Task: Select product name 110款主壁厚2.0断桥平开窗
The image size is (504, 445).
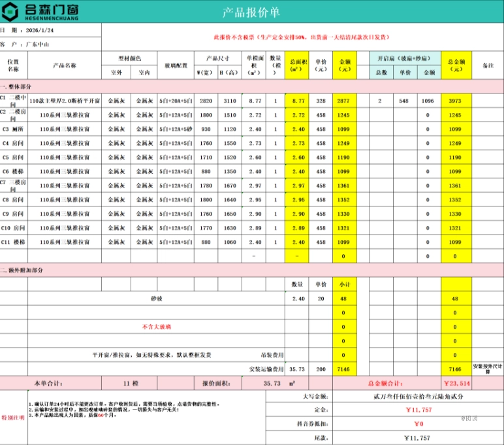Action: coord(64,101)
